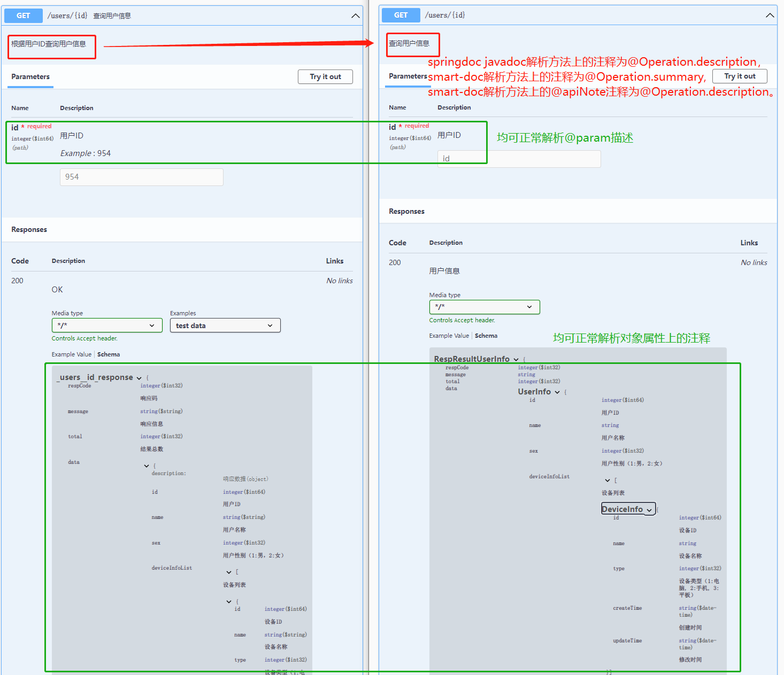Click the id input field showing 954
The image size is (784, 675).
tap(142, 177)
